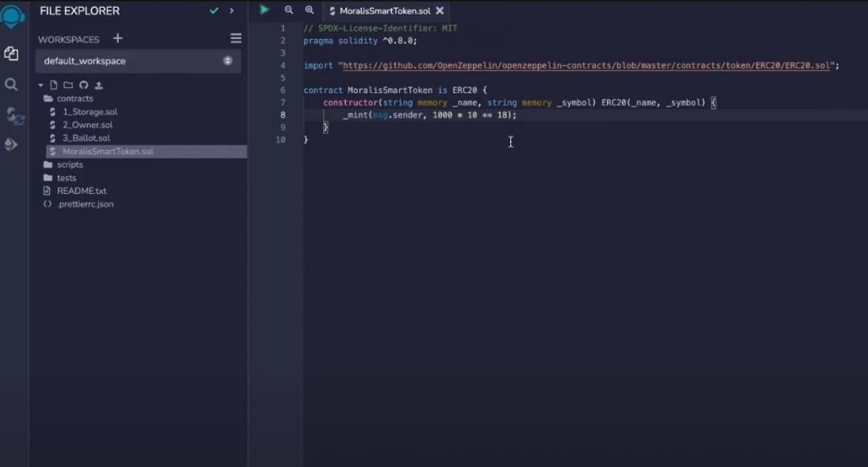Click the green checkmark in File Explorer header
The width and height of the screenshot is (868, 467).
214,10
